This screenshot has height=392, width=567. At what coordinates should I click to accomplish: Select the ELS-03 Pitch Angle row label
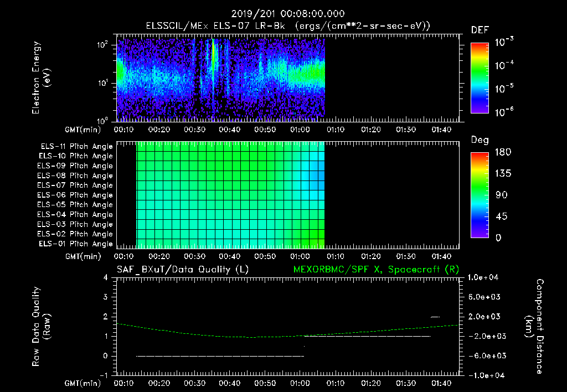click(75, 224)
